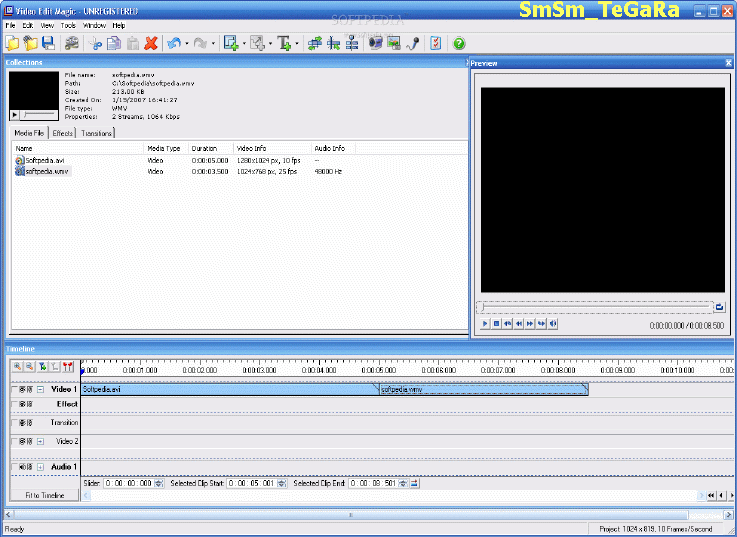Viewport: 737px width, 537px height.
Task: Open the File menu
Action: pos(10,25)
